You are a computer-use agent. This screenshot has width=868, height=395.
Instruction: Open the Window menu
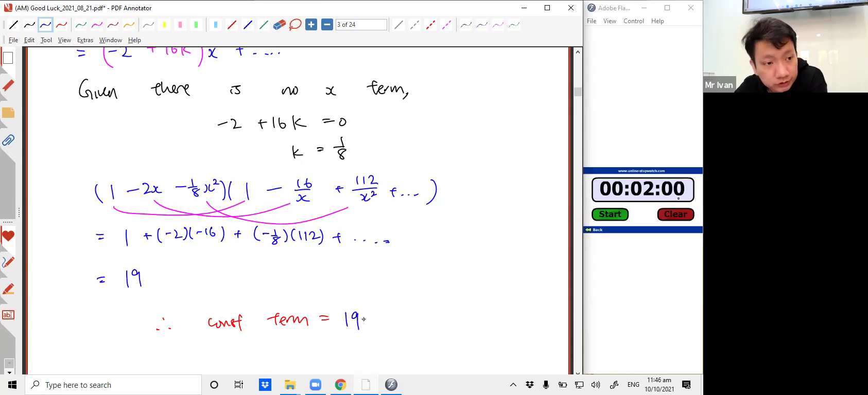coord(111,40)
